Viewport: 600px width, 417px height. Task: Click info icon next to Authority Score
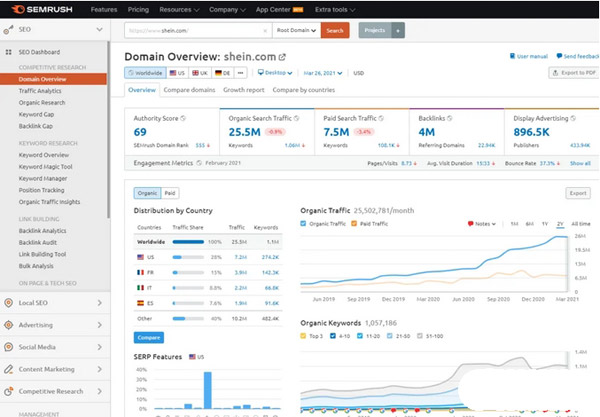point(181,118)
